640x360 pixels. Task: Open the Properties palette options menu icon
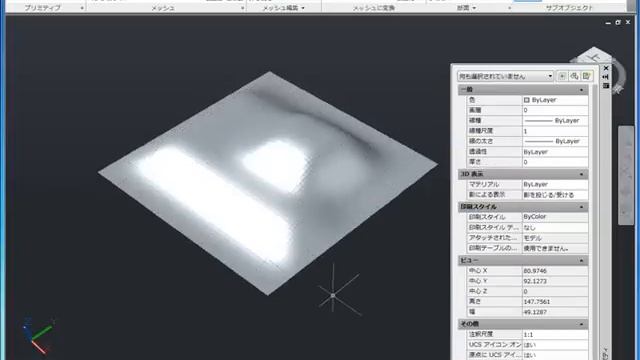[x=606, y=86]
